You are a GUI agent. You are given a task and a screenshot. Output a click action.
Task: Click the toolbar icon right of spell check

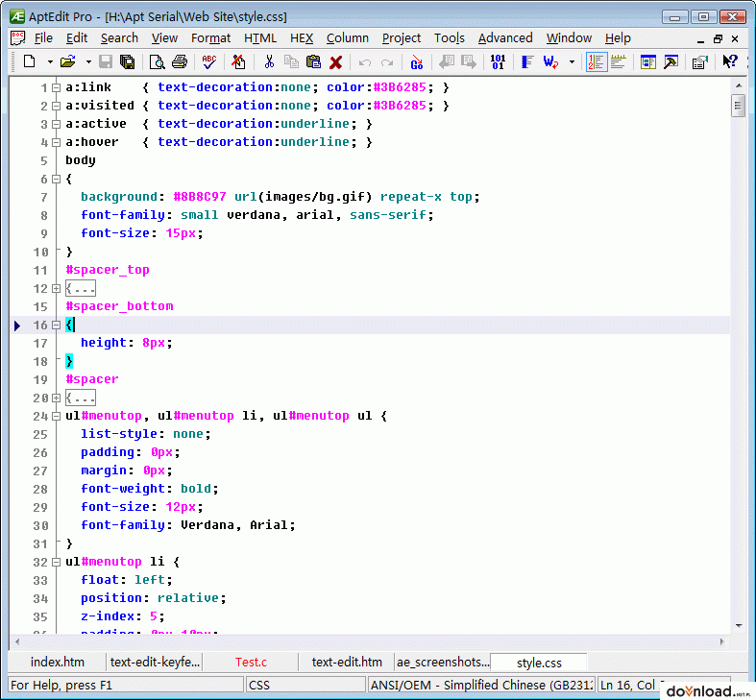tap(238, 61)
